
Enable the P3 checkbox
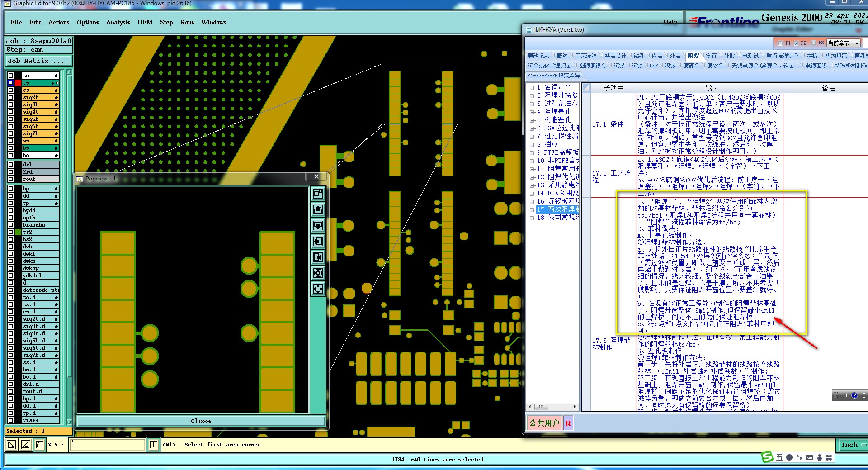point(814,43)
